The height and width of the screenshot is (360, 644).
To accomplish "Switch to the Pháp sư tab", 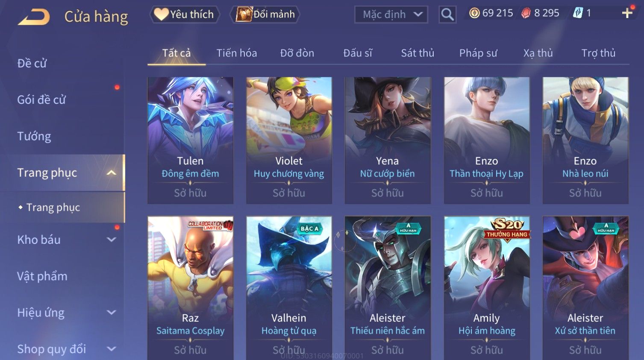I will tap(478, 53).
